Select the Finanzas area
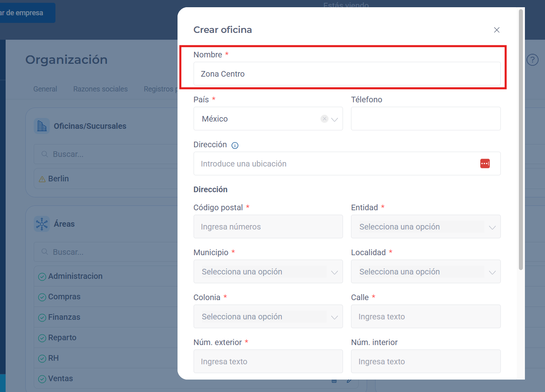The image size is (545, 392). [106, 317]
